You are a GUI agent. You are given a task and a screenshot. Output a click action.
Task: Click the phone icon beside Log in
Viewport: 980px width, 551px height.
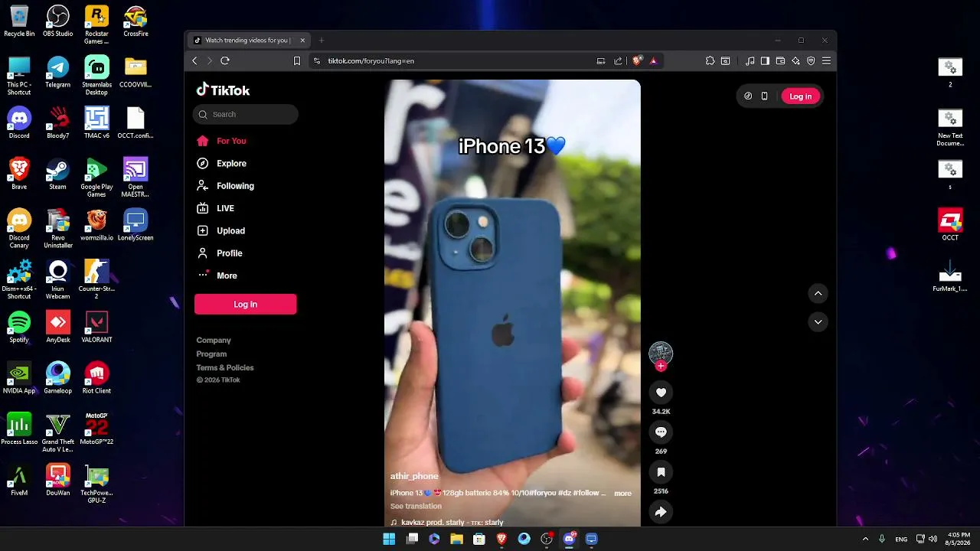click(x=764, y=96)
